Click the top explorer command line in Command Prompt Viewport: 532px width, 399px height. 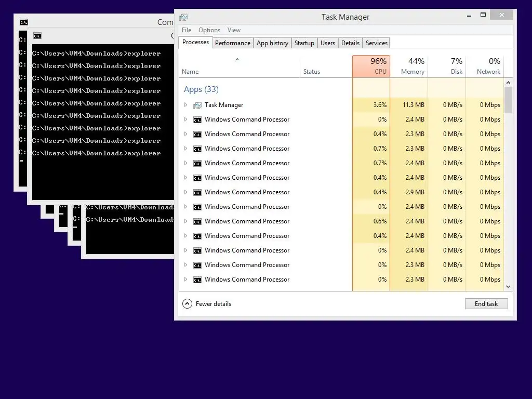[96, 54]
